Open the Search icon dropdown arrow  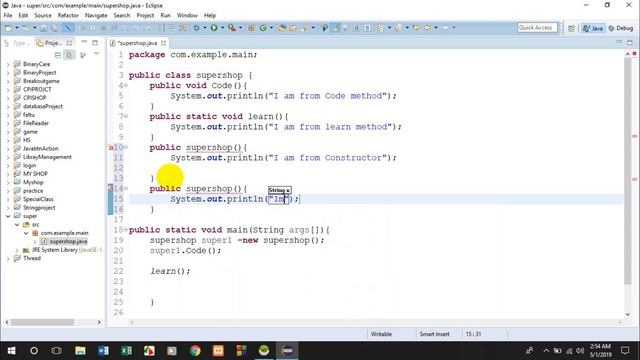tap(313, 28)
